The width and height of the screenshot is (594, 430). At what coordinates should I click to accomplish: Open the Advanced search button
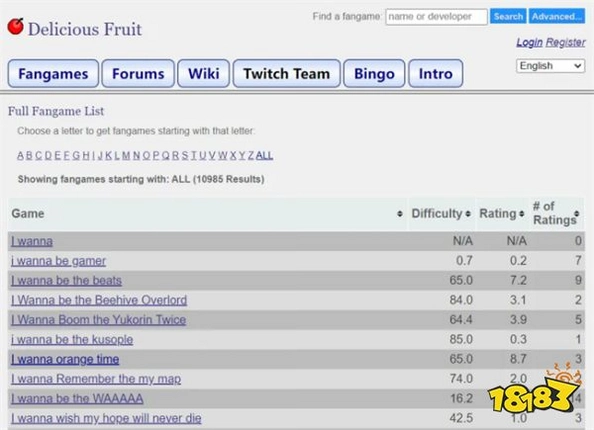(557, 17)
